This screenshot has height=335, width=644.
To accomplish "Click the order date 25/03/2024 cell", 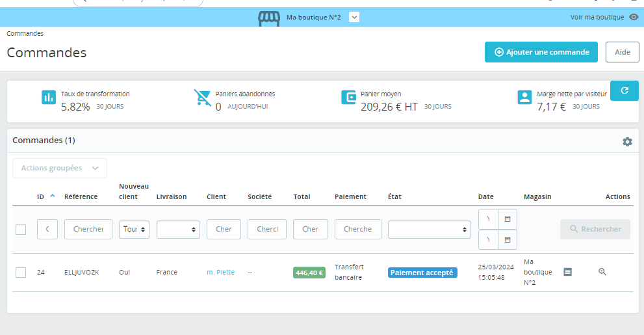I will pyautogui.click(x=496, y=272).
